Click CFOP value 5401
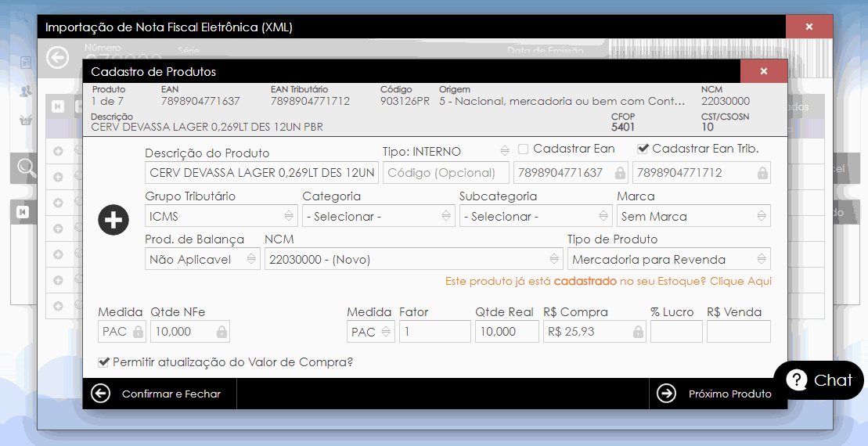The width and height of the screenshot is (868, 446). (x=623, y=128)
